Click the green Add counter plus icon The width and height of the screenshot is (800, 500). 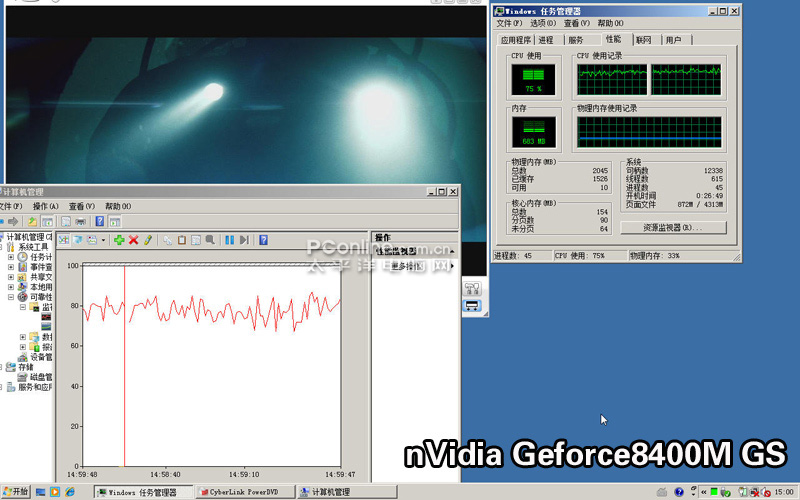click(x=119, y=240)
